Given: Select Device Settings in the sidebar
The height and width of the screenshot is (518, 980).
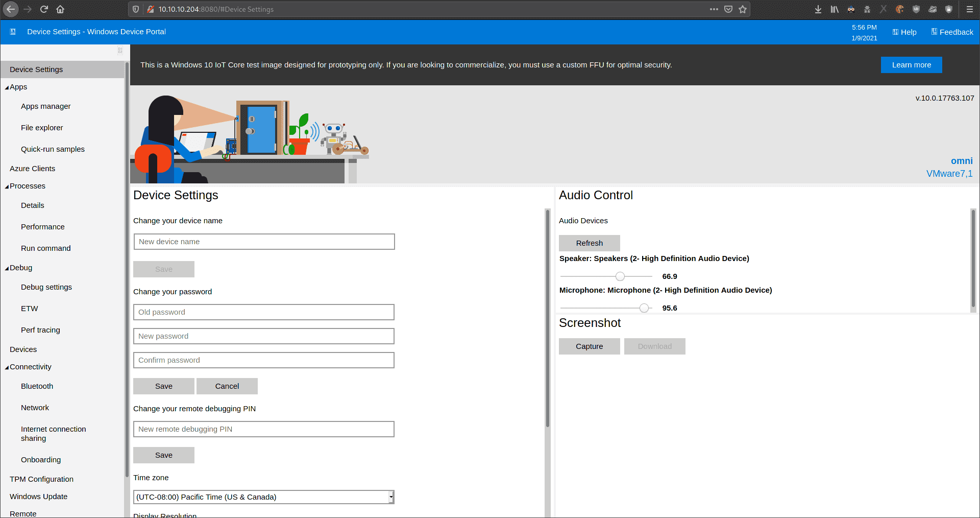Looking at the screenshot, I should [x=62, y=69].
